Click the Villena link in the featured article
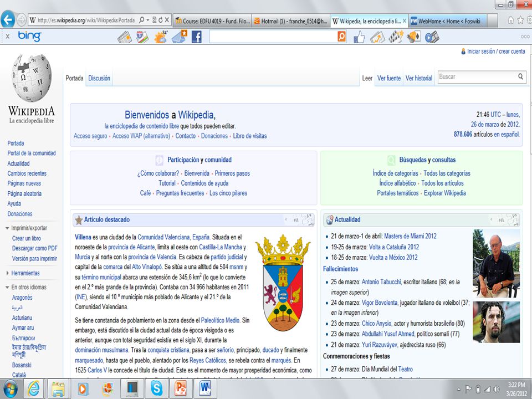This screenshot has height=399, width=532. click(x=83, y=237)
